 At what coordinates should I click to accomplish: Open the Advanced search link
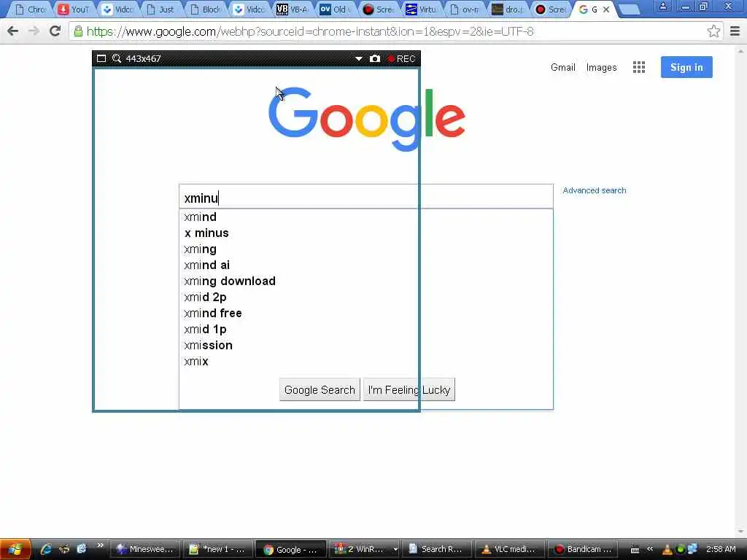pos(595,190)
